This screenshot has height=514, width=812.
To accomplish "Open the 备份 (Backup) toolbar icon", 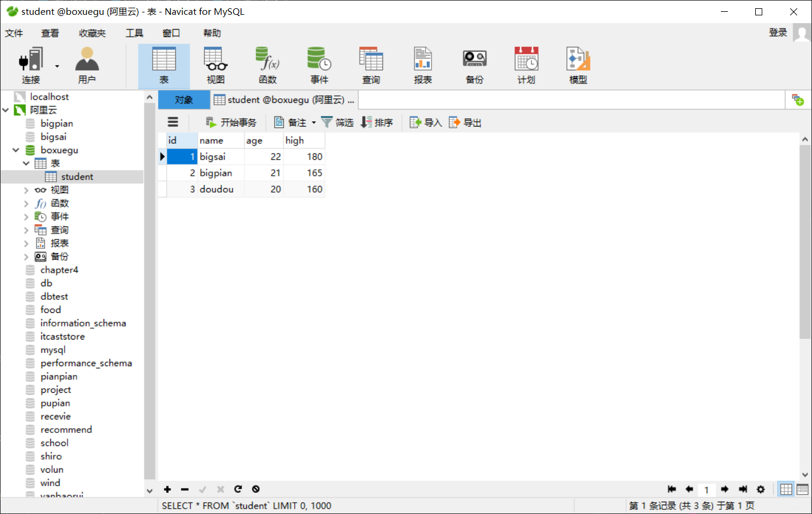I will (475, 66).
